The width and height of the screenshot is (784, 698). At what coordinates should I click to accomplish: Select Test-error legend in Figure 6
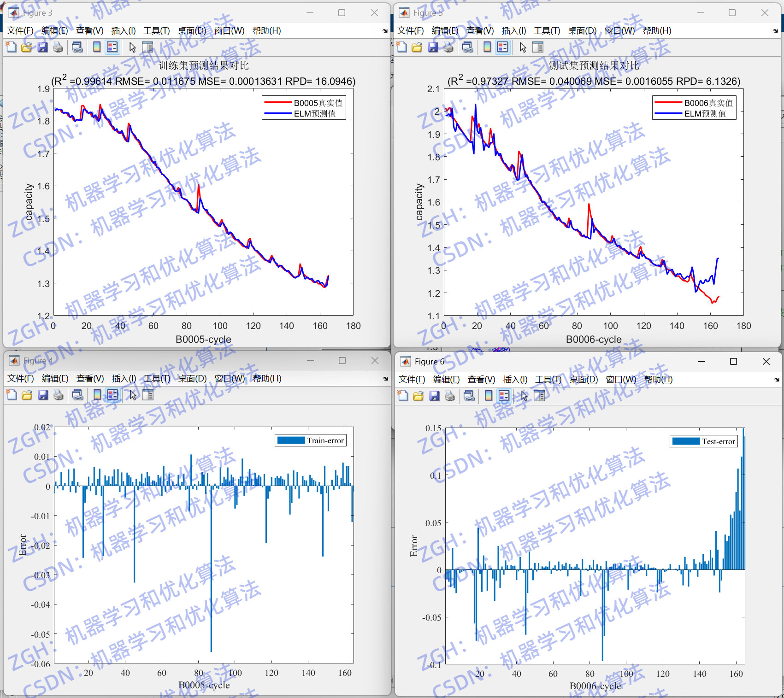(704, 441)
